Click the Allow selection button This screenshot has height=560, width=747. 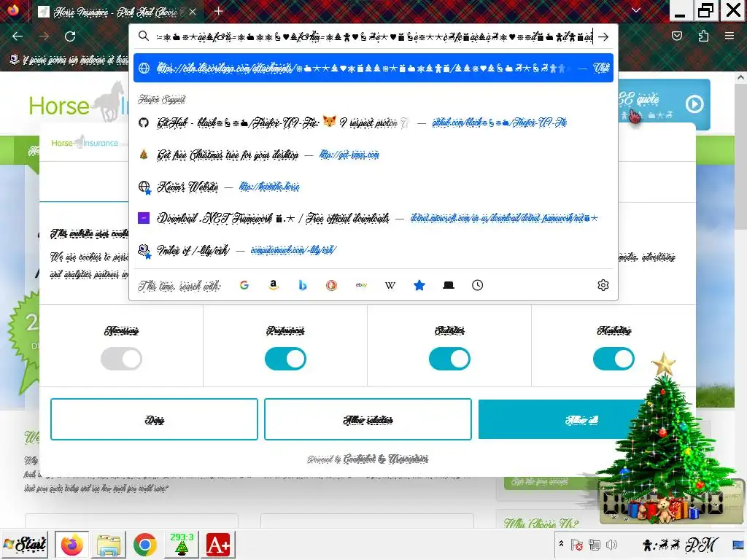point(368,419)
